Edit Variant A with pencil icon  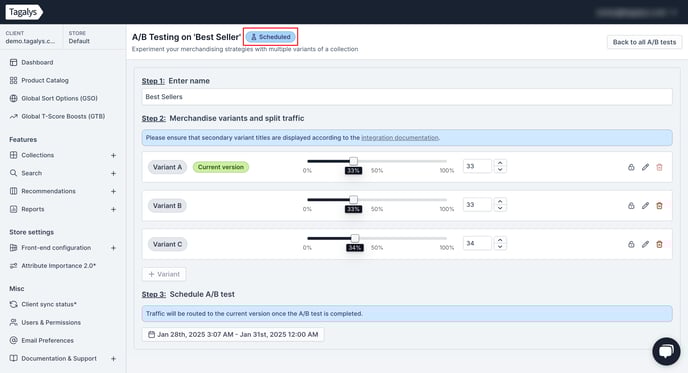[x=645, y=167]
